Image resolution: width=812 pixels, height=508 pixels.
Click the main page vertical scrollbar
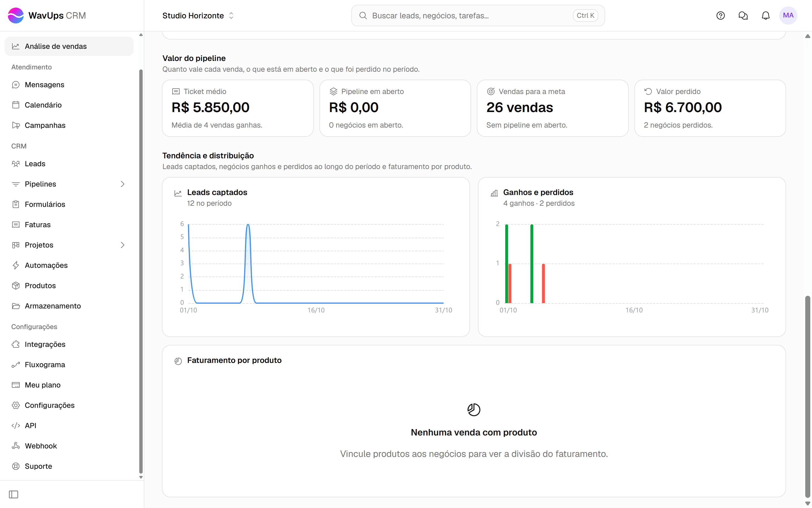pyautogui.click(x=807, y=397)
